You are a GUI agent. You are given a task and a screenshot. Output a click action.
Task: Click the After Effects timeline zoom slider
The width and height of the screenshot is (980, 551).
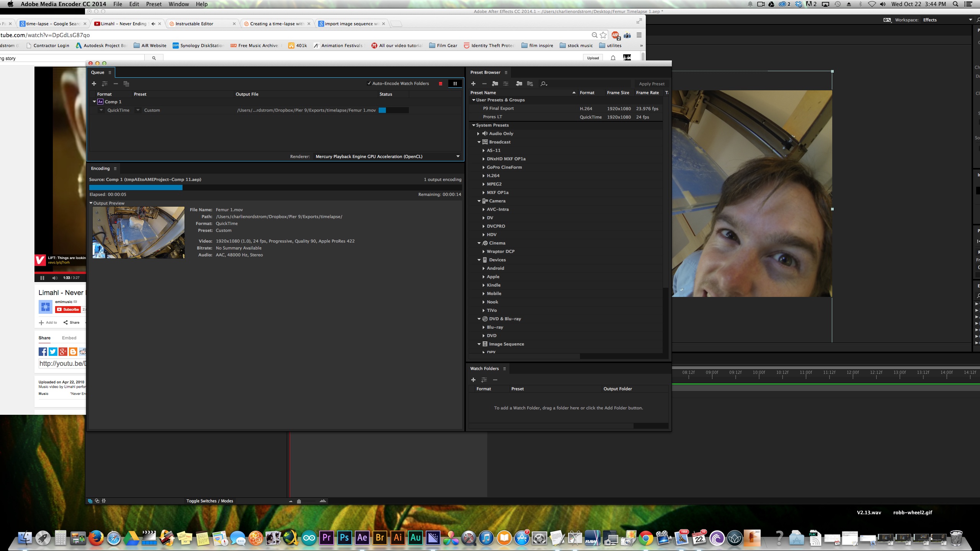click(x=299, y=501)
